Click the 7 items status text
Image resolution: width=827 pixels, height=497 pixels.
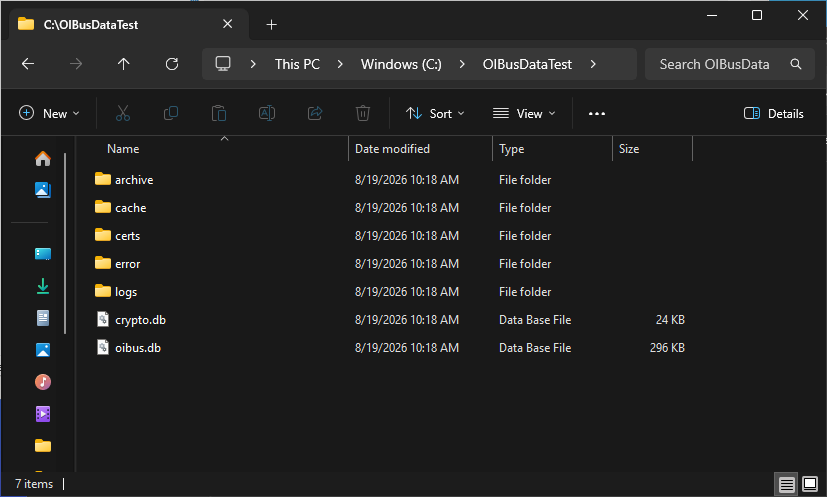tap(34, 484)
